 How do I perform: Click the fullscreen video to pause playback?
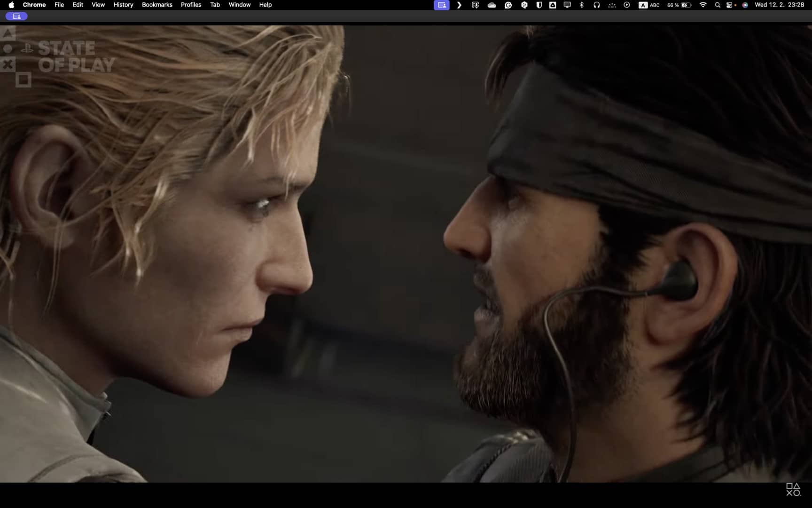[x=406, y=254]
